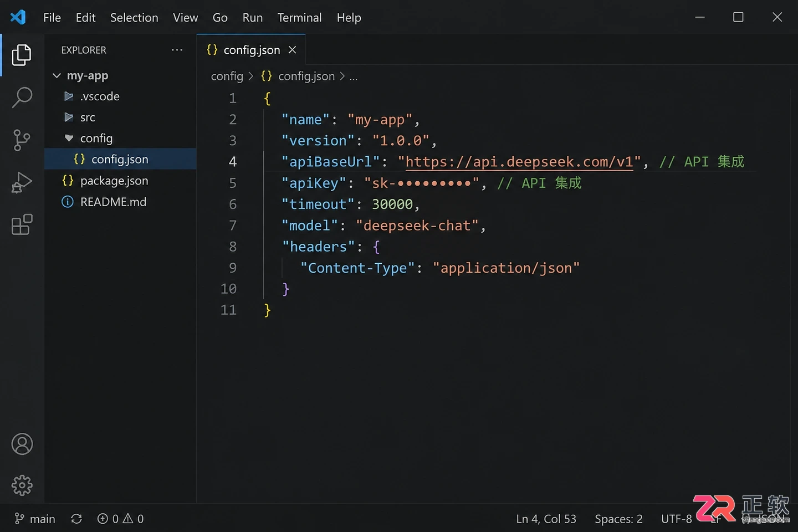Open the Accounts menu icon
This screenshot has width=798, height=532.
(22, 444)
